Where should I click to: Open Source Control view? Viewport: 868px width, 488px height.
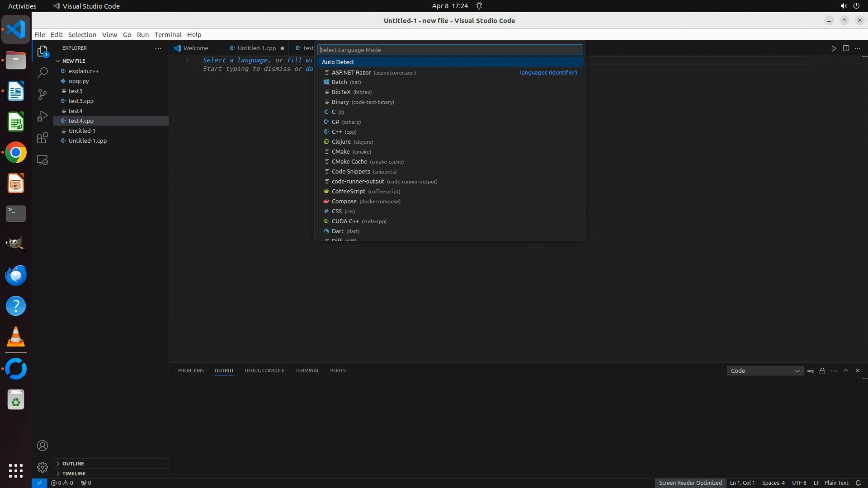click(x=42, y=94)
